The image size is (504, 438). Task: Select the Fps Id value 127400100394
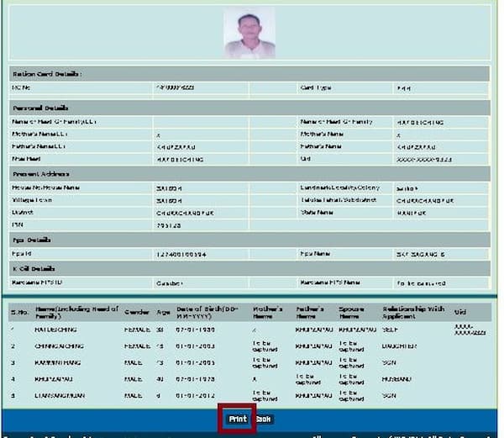(x=181, y=255)
